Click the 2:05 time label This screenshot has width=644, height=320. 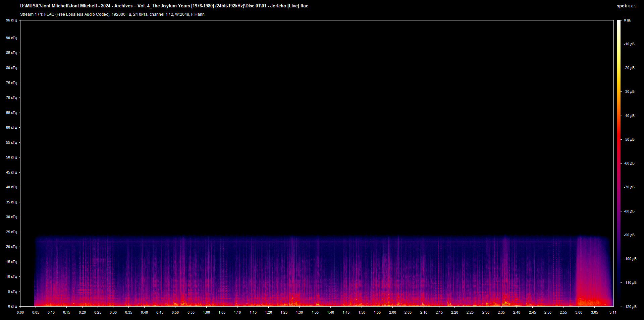point(408,312)
